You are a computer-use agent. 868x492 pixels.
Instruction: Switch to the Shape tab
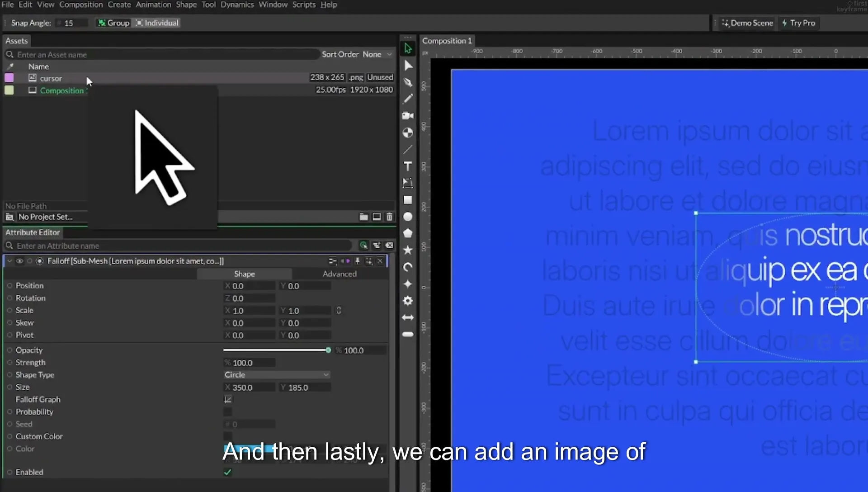tap(244, 274)
